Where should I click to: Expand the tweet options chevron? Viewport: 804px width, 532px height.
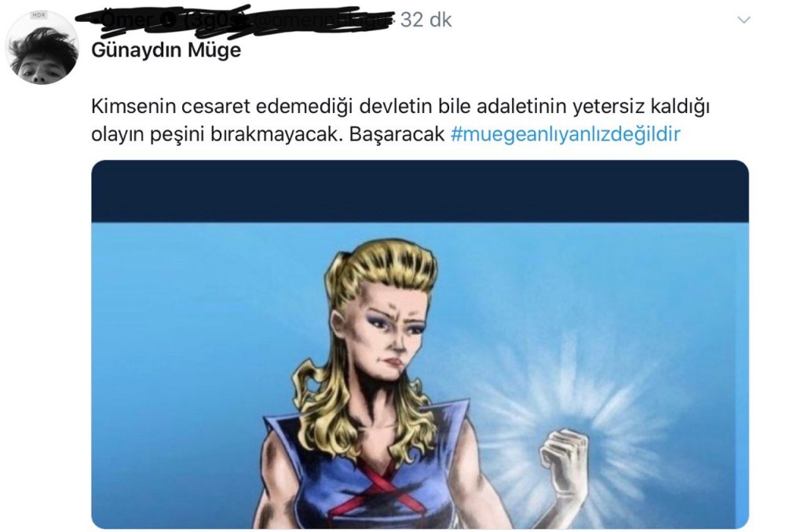pos(744,20)
